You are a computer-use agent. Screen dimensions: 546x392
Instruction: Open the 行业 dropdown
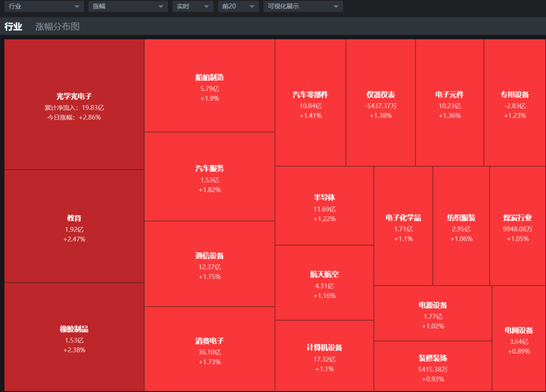point(44,6)
